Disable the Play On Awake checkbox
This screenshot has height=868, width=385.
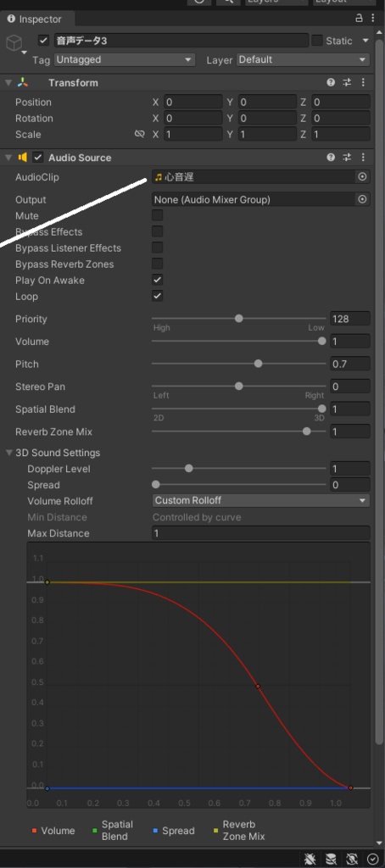[x=158, y=280]
